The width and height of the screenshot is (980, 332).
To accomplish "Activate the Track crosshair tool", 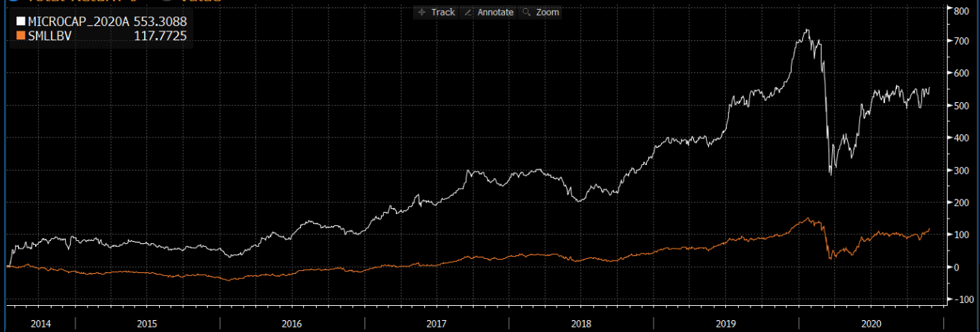I will pyautogui.click(x=437, y=12).
